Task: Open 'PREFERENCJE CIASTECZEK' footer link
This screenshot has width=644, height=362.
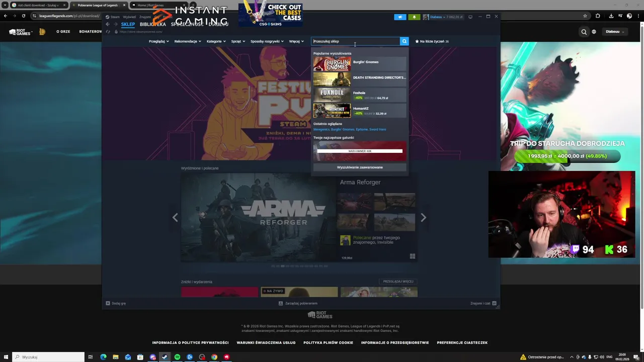Action: pyautogui.click(x=462, y=342)
